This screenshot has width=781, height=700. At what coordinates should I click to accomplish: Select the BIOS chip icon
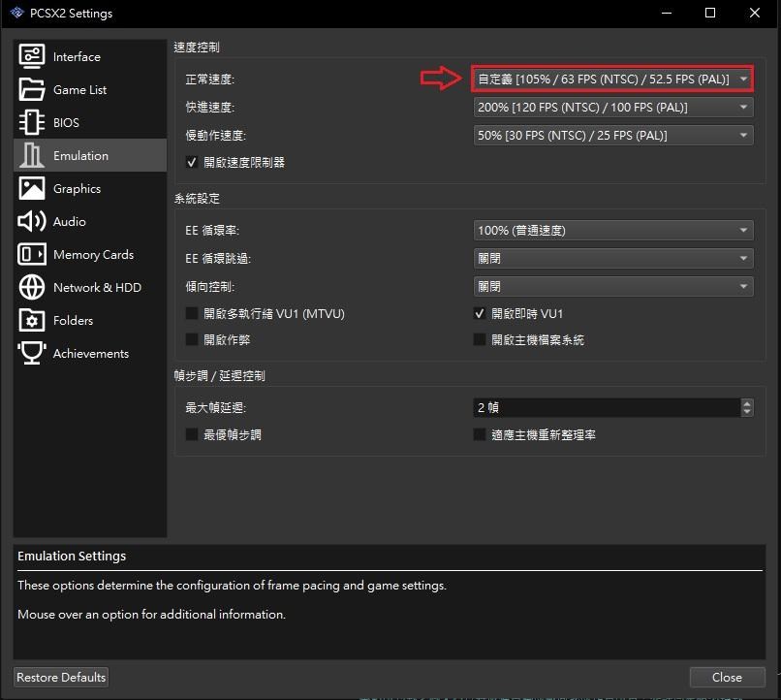(x=32, y=123)
